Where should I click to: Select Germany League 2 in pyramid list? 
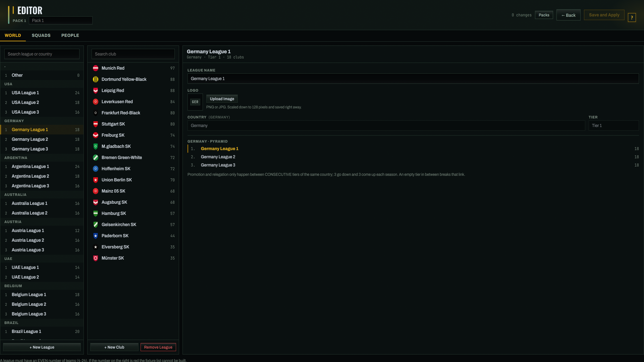click(413, 157)
